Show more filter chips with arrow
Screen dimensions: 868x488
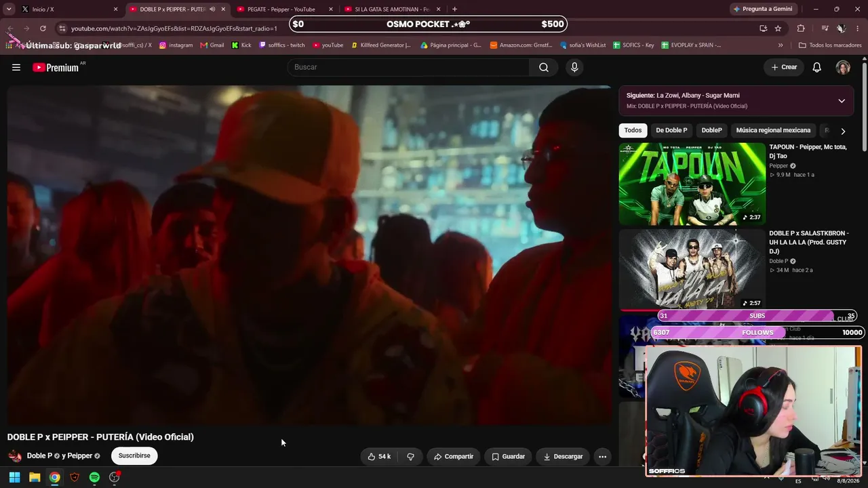pos(843,131)
